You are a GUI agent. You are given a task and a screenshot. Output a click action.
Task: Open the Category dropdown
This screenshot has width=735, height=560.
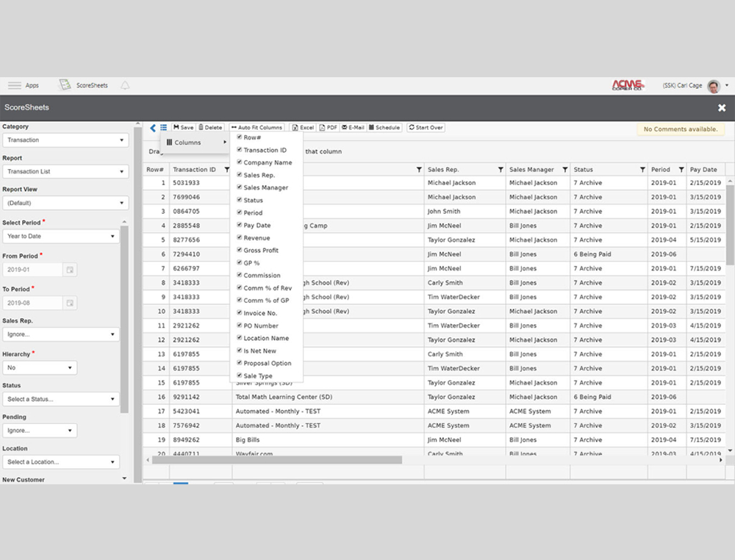point(65,140)
